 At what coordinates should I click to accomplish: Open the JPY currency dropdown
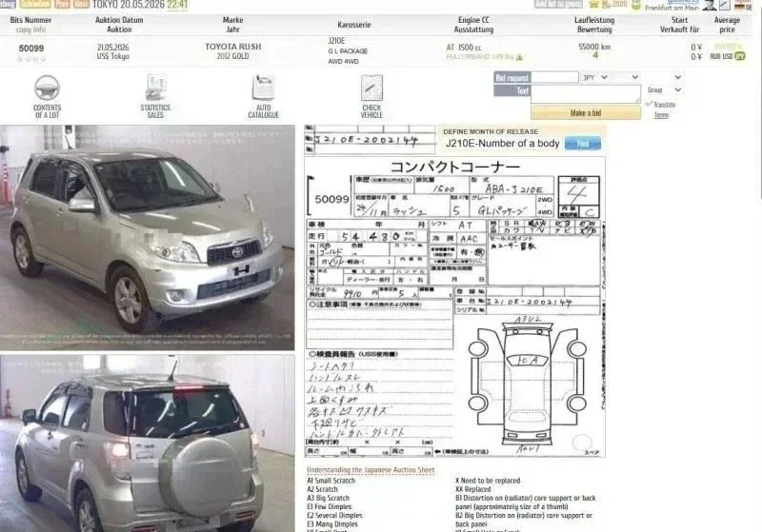[x=594, y=77]
